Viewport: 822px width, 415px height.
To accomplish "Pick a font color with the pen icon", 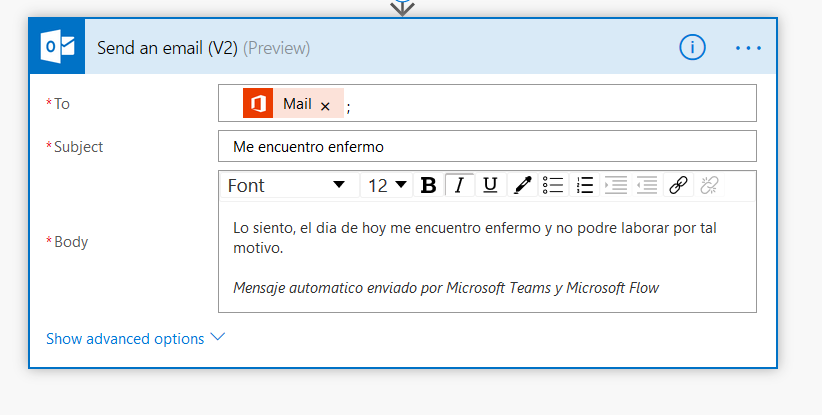I will point(521,185).
